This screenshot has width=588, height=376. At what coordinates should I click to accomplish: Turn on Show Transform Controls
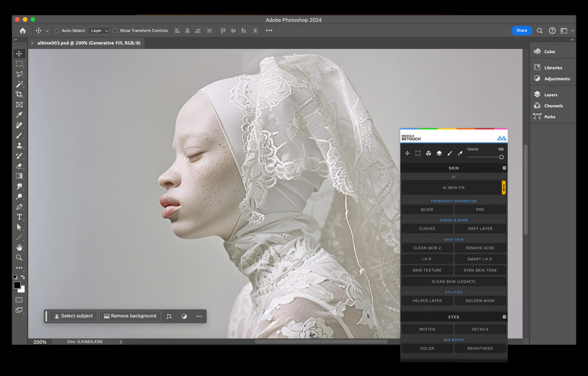(115, 31)
